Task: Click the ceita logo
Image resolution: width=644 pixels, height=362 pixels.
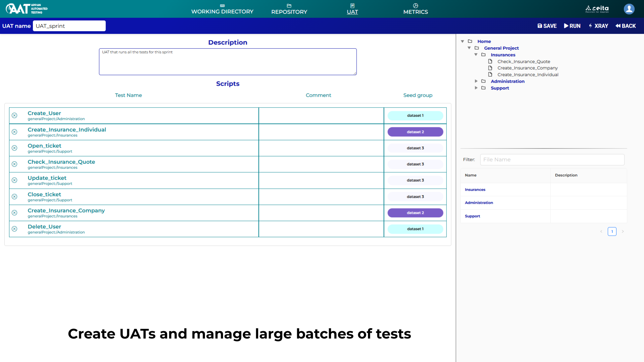Action: (597, 9)
